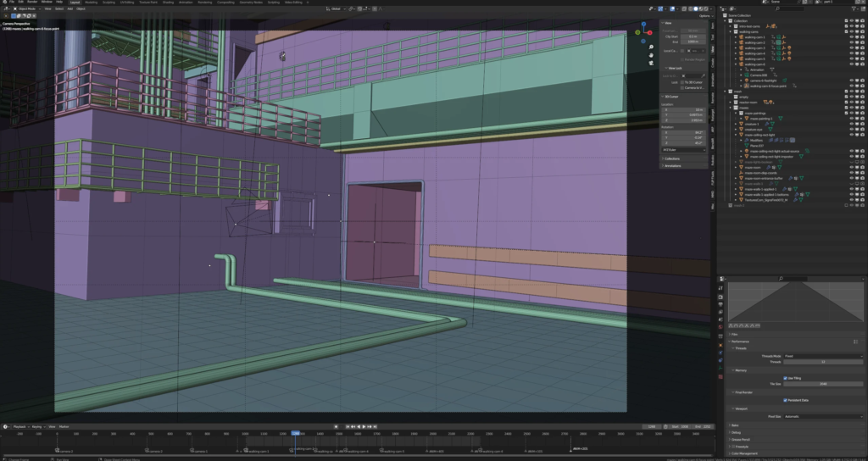Jump to the timeline end frame
The image size is (868, 461).
point(376,427)
